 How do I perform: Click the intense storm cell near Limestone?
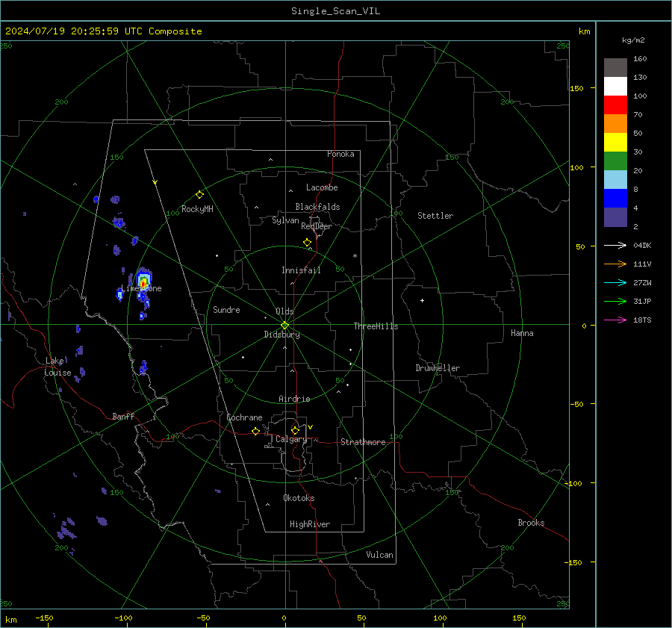[x=143, y=282]
